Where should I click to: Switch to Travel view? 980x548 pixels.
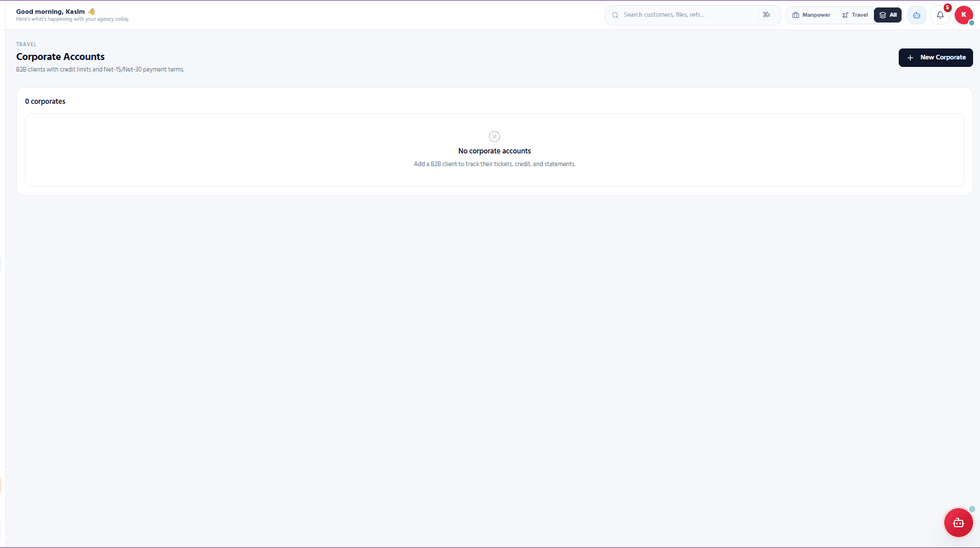click(x=855, y=15)
